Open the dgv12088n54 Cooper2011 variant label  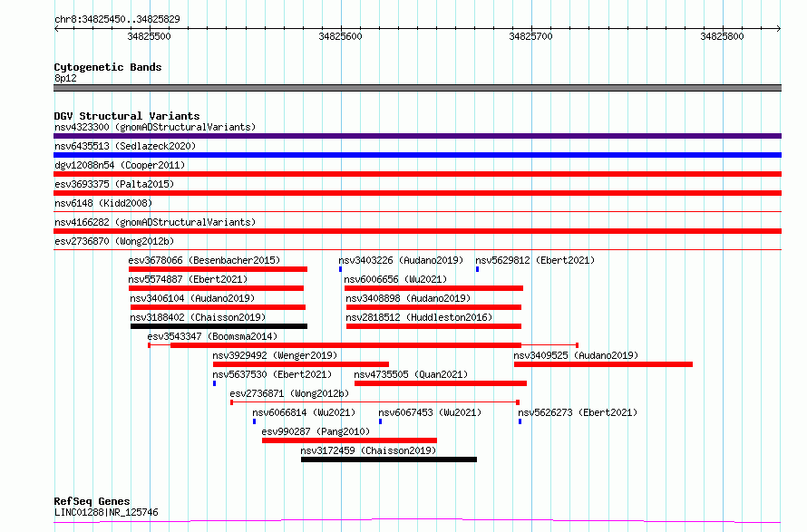point(120,165)
